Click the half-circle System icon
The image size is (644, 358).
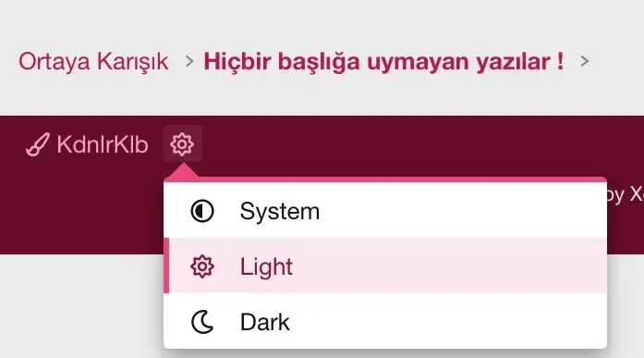[x=202, y=211]
